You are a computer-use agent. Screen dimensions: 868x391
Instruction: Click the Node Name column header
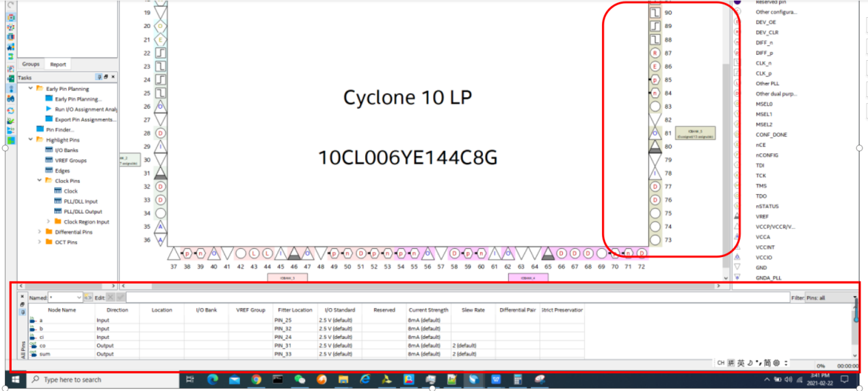pos(62,310)
